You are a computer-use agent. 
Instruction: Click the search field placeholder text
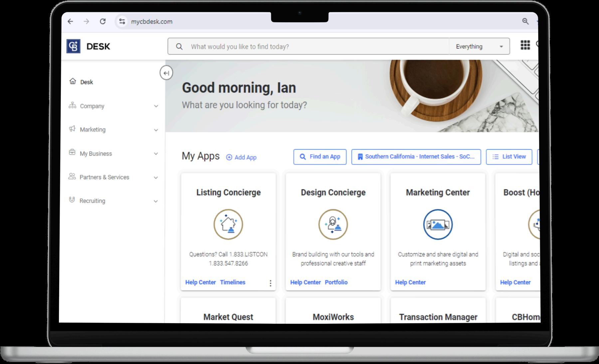tap(240, 47)
